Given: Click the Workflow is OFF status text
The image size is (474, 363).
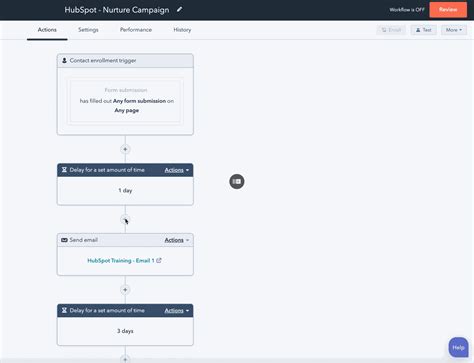Looking at the screenshot, I should tap(407, 10).
